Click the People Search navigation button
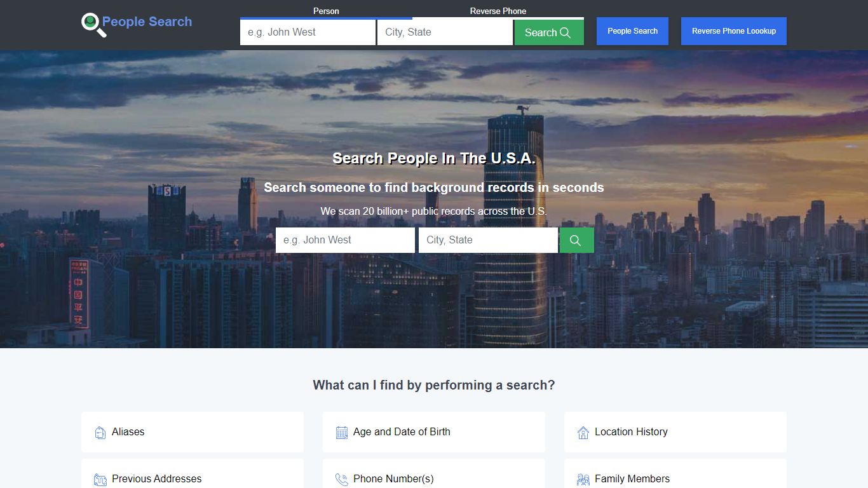 point(632,30)
